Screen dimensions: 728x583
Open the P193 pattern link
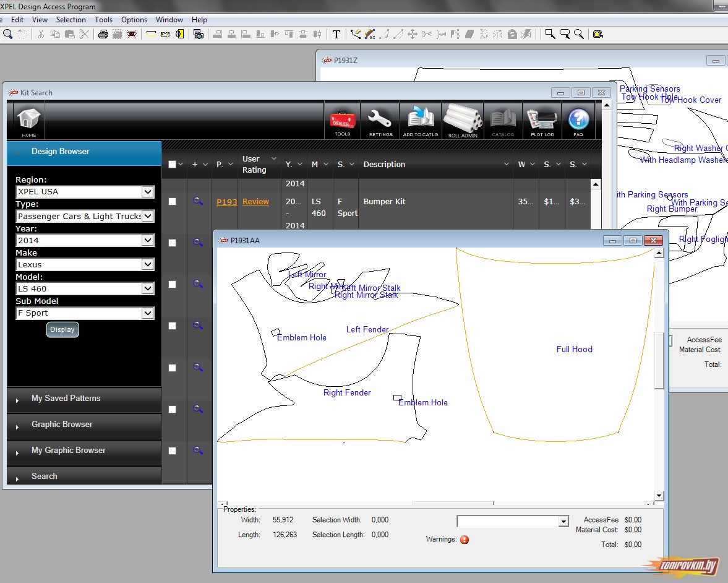(x=226, y=202)
